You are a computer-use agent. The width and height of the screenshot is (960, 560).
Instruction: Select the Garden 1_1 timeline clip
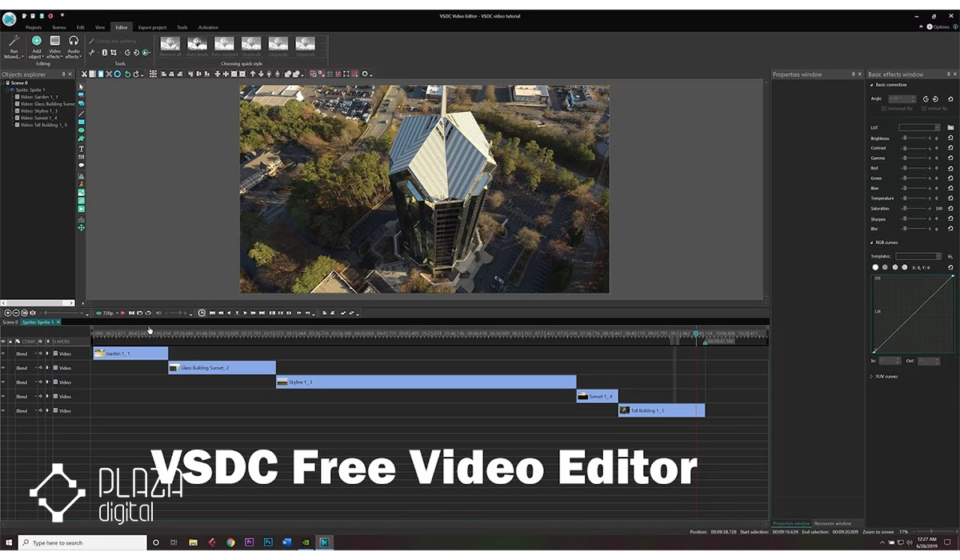(x=130, y=353)
